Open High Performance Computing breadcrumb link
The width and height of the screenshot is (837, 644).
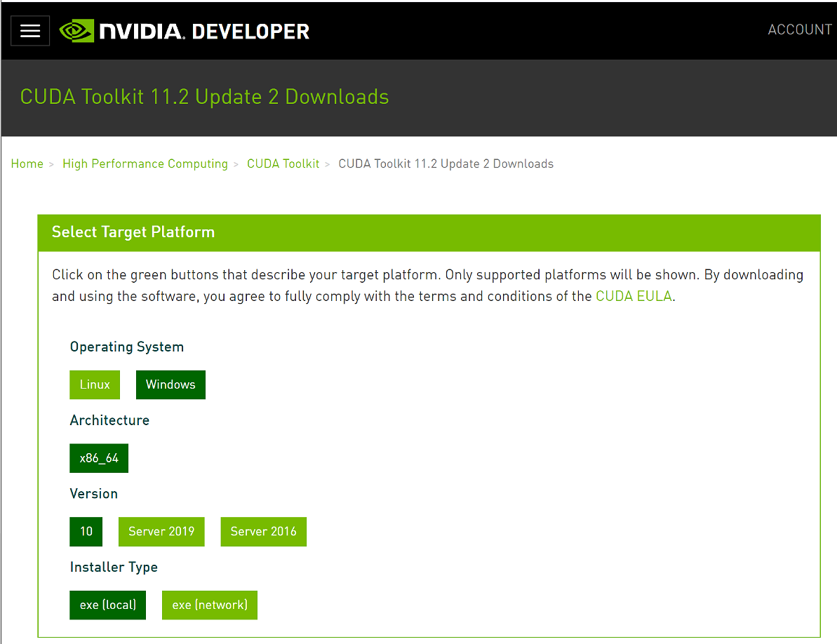(x=145, y=163)
